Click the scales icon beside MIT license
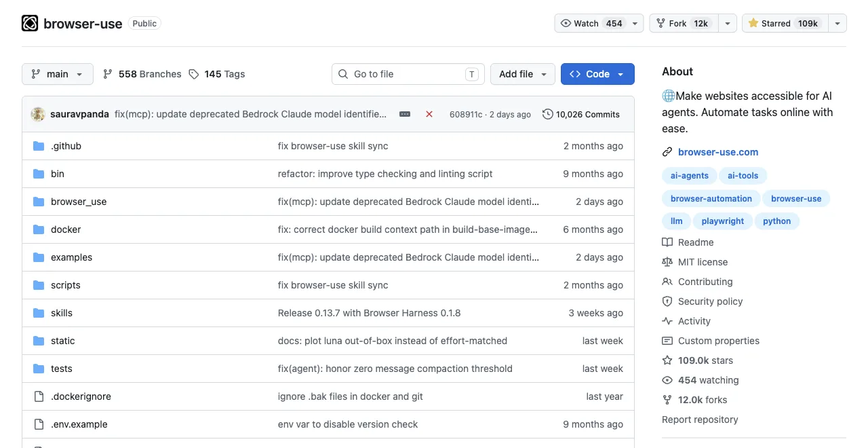The height and width of the screenshot is (448, 868). pos(667,262)
